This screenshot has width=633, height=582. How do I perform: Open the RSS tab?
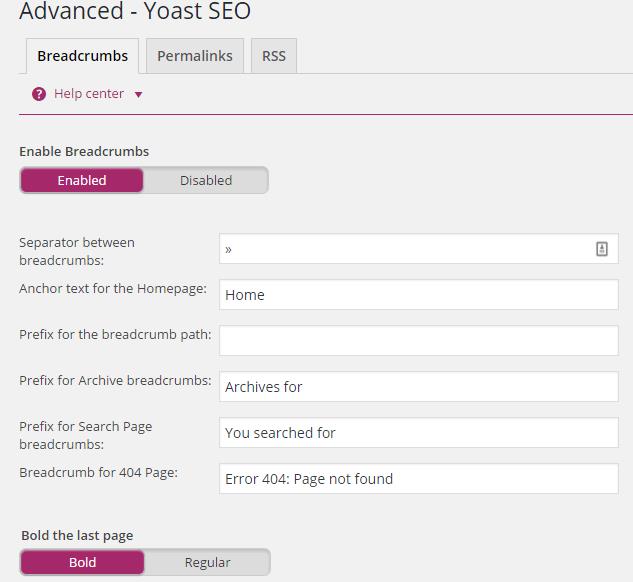274,56
